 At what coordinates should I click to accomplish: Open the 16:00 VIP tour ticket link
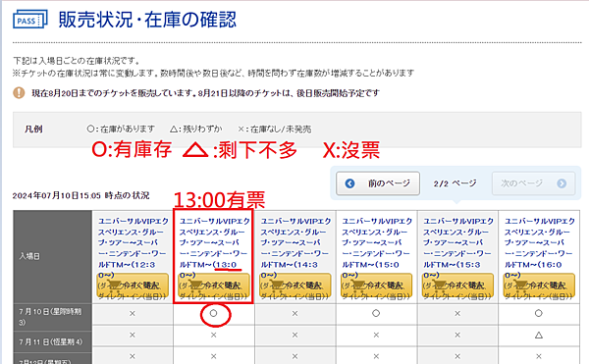[x=539, y=247]
